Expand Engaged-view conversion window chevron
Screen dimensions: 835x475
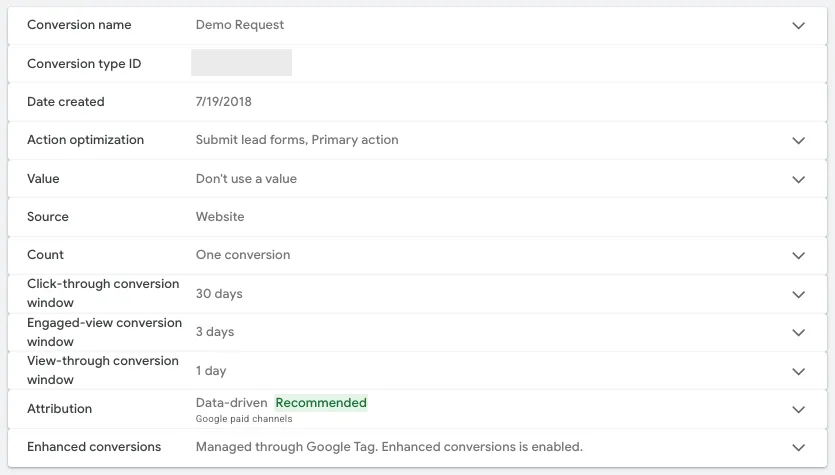[x=798, y=332]
